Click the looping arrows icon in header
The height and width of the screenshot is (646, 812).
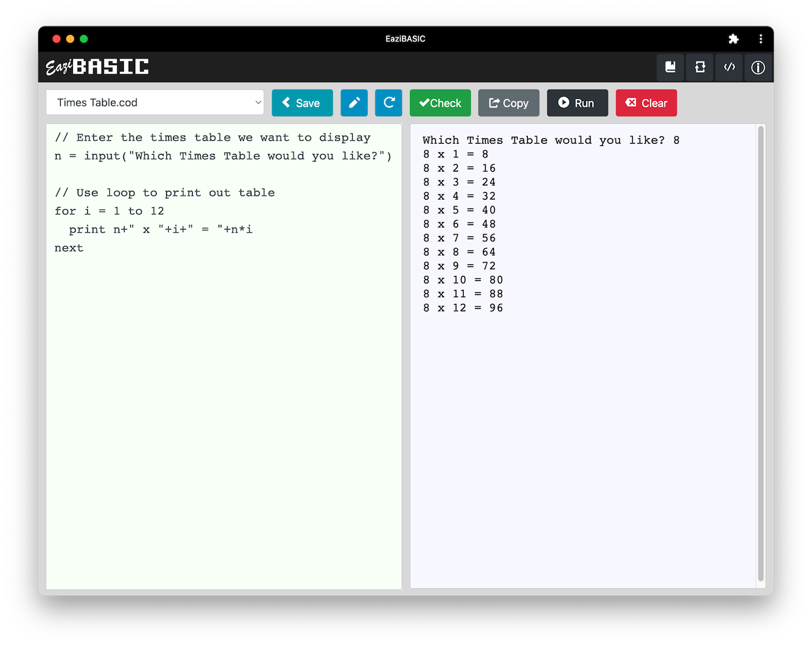click(x=700, y=67)
